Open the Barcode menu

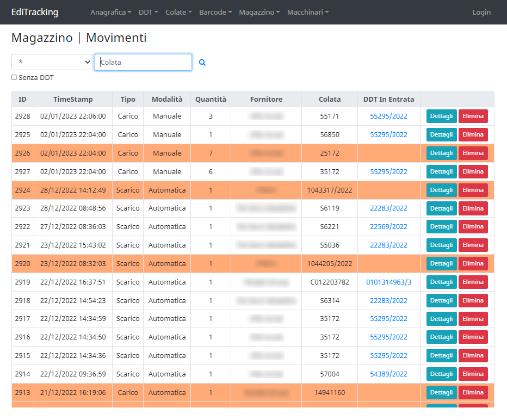click(215, 12)
